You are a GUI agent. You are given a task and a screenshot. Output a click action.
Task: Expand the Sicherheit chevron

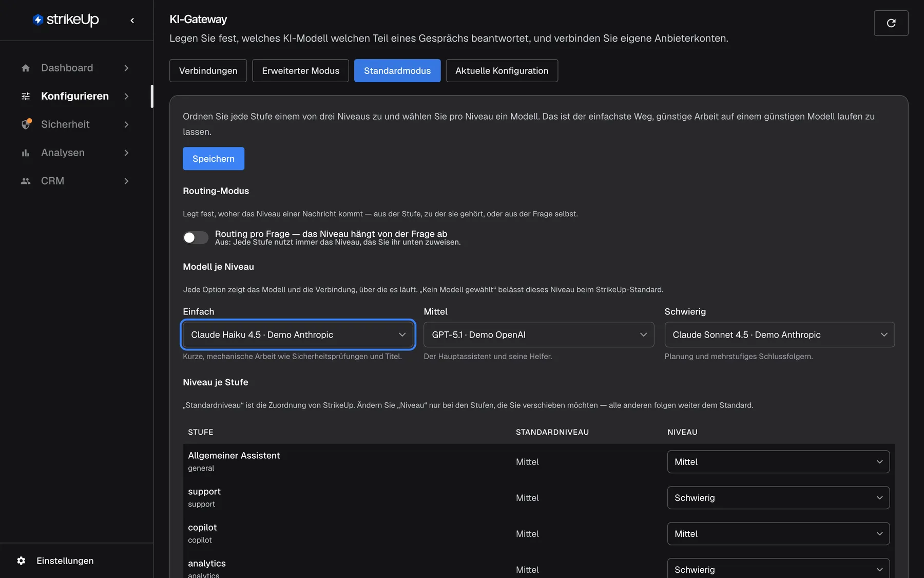(x=126, y=124)
